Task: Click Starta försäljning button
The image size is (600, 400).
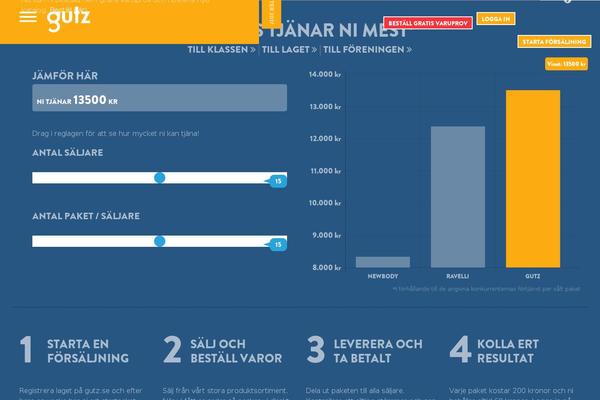Action: (554, 42)
